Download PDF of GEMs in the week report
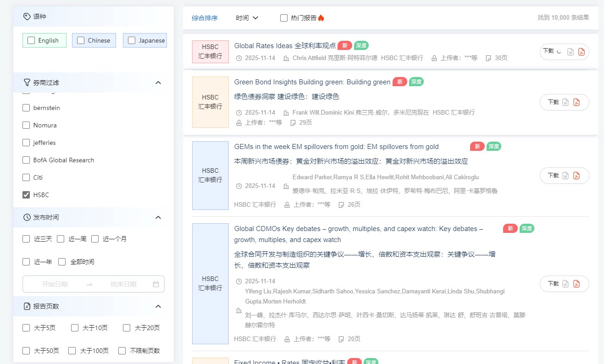Viewport: 604px width, 364px height. coord(576,176)
